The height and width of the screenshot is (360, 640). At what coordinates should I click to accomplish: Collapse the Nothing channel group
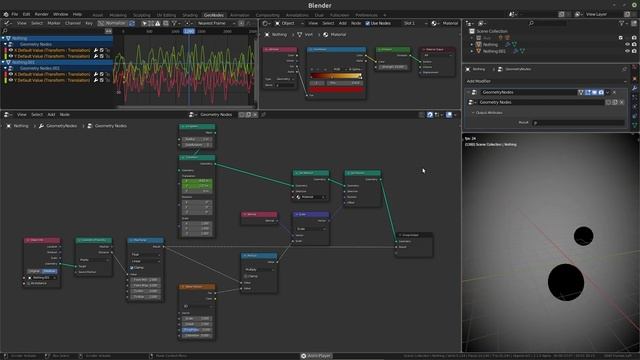[x=3, y=38]
